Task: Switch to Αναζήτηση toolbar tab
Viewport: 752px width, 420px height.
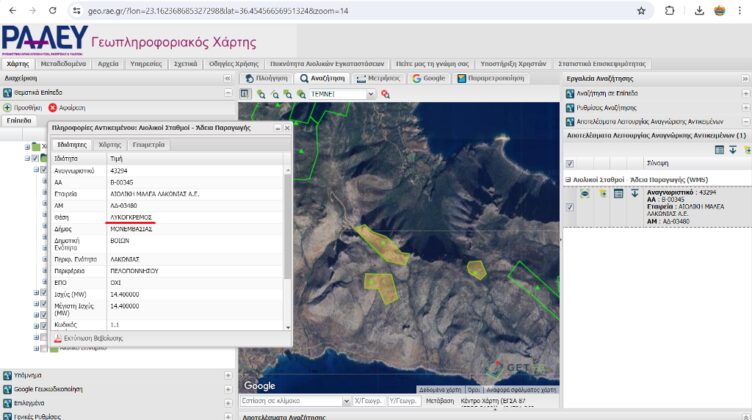Action: [x=323, y=78]
